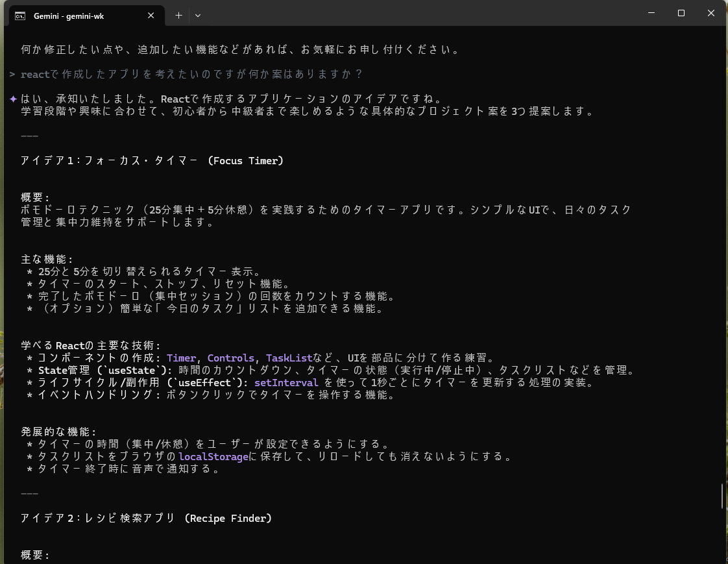Click the > prompt symbol before the user message

click(12, 74)
